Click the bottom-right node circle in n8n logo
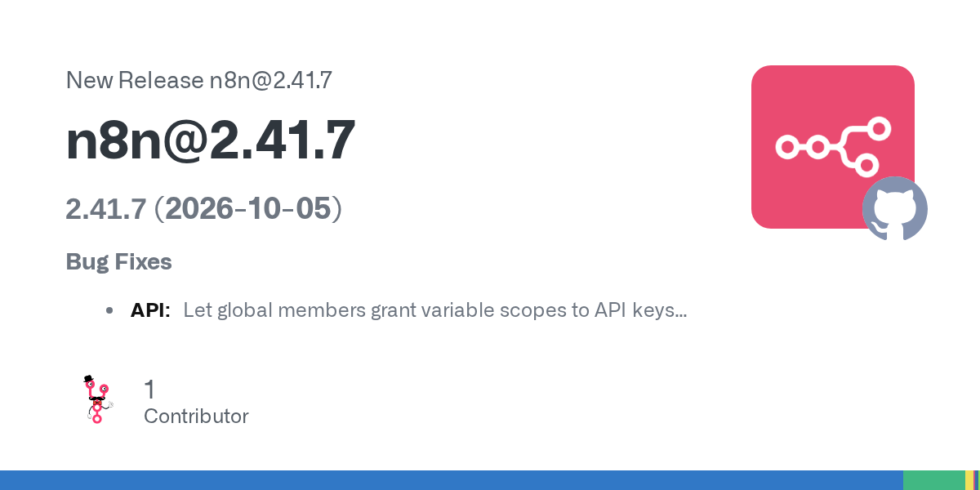980x490 pixels. (866, 166)
